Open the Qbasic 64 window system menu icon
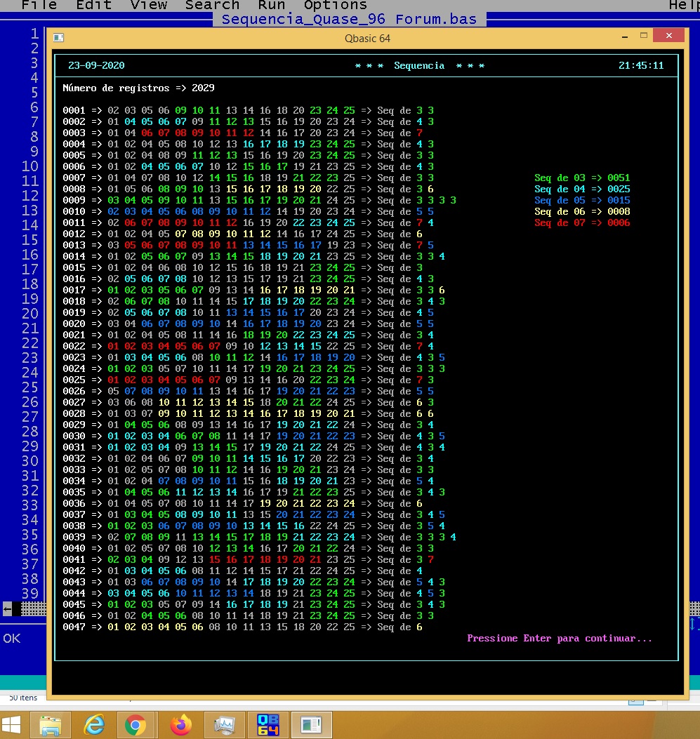The image size is (700, 739). pyautogui.click(x=59, y=38)
